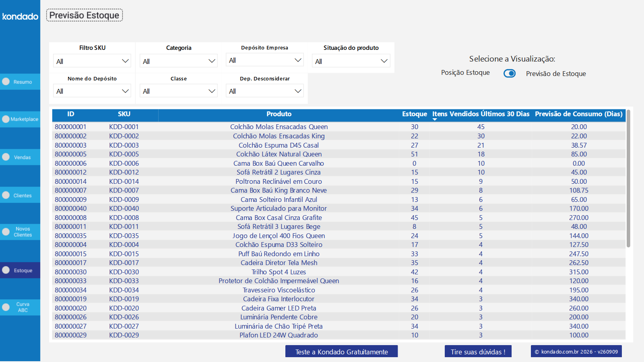Click the Tire suas dúvidas button
Screen dimensions: 644x362
(x=478, y=352)
